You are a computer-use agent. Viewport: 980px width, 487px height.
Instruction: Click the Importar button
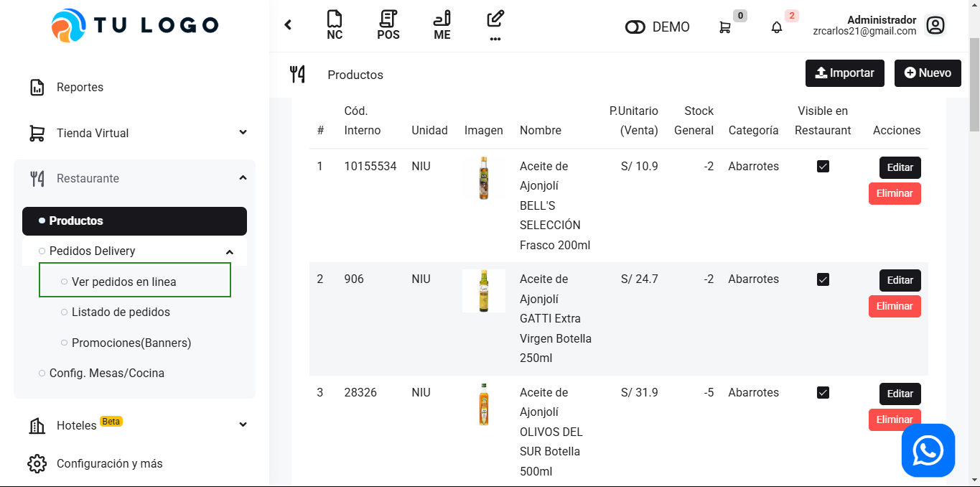844,73
